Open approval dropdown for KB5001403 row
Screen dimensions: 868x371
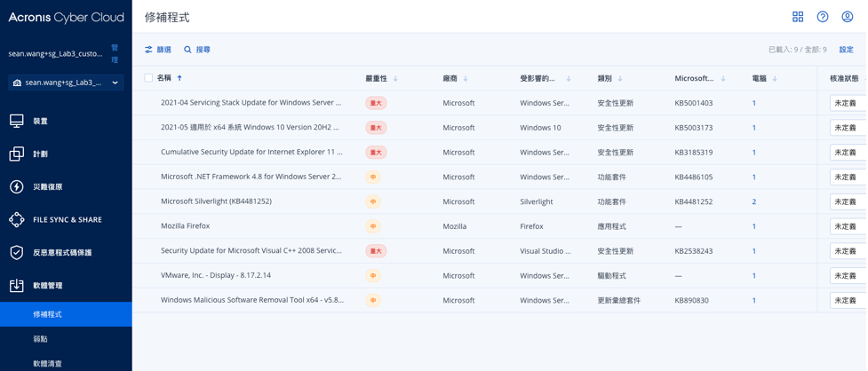[x=848, y=103]
